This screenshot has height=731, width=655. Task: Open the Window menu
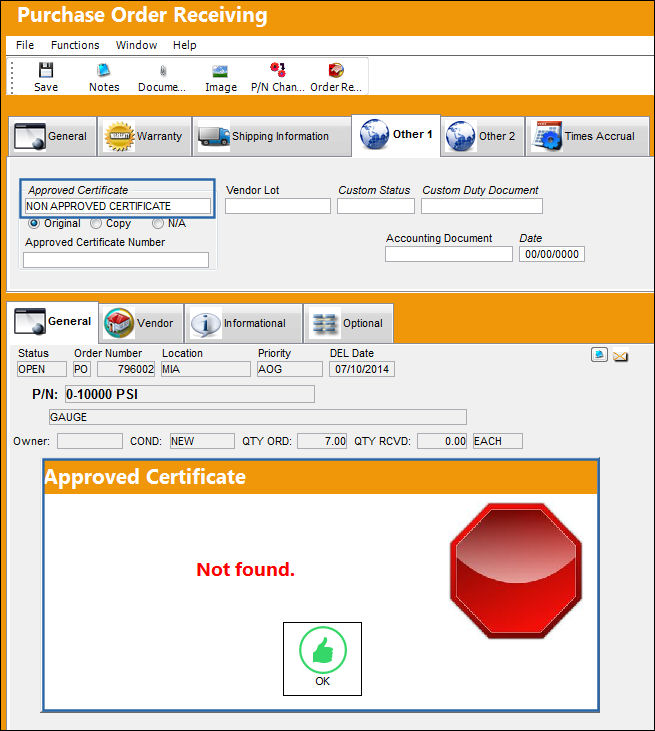[136, 45]
